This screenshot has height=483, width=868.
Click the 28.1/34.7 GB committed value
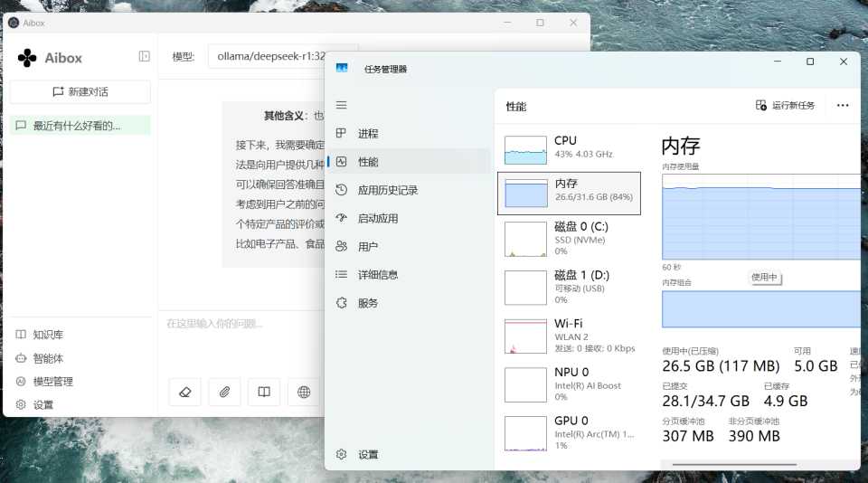tap(705, 401)
